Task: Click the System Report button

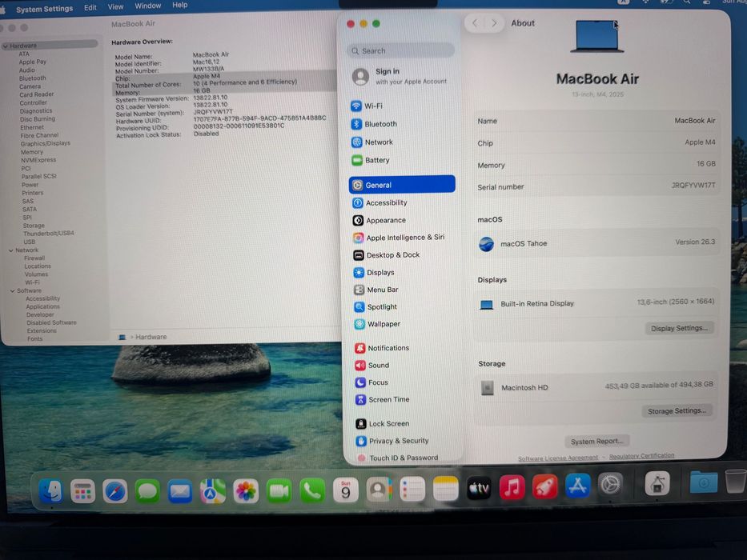Action: pyautogui.click(x=597, y=442)
